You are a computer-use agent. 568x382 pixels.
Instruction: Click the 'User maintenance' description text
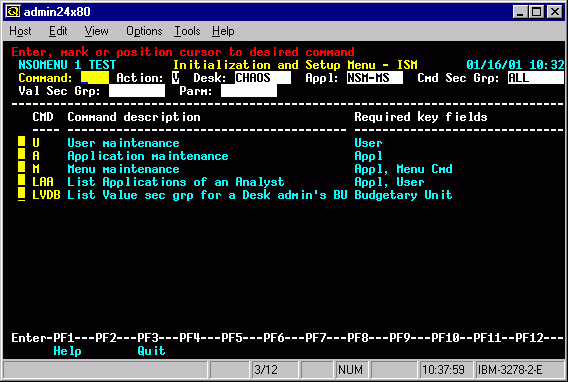[123, 143]
